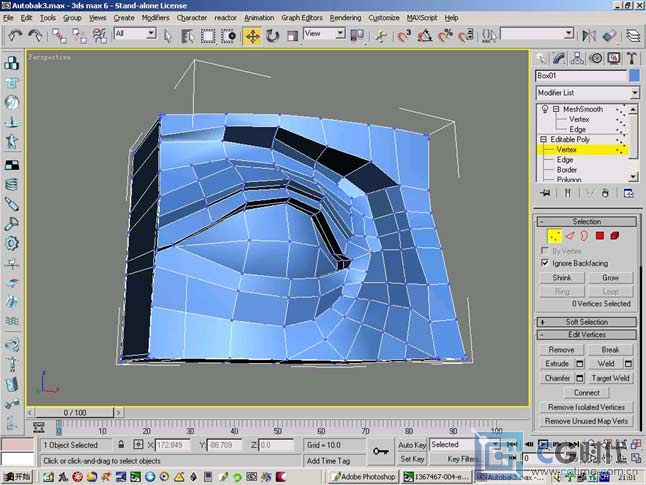646x485 pixels.
Task: Open the Display command panel tab
Action: click(x=614, y=59)
